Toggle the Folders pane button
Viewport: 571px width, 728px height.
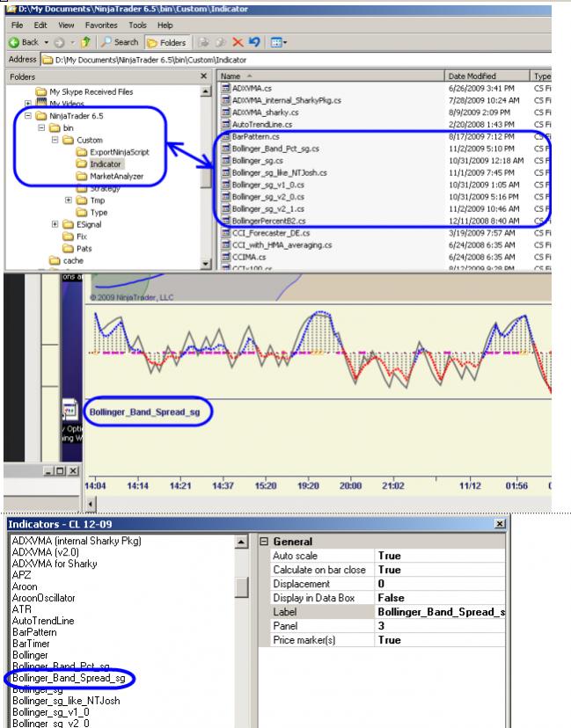pos(166,43)
